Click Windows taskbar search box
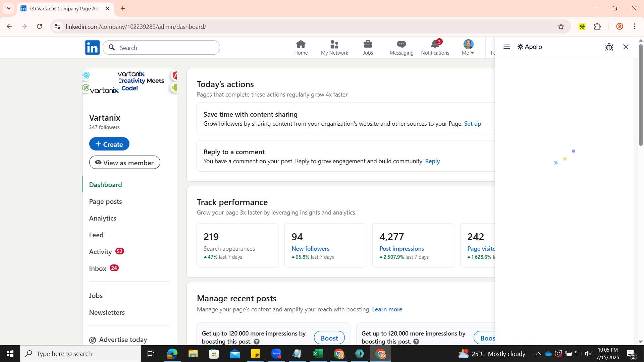 coord(80,354)
